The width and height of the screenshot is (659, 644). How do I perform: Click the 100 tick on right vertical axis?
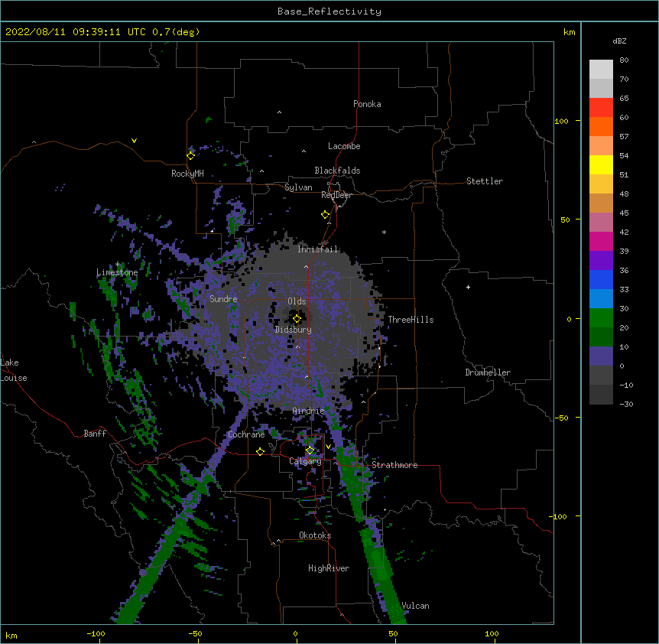(x=561, y=121)
